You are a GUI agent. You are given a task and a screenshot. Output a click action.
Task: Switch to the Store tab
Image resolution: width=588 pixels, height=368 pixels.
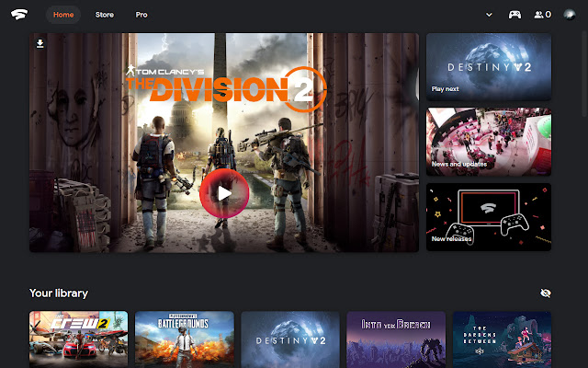tap(104, 15)
